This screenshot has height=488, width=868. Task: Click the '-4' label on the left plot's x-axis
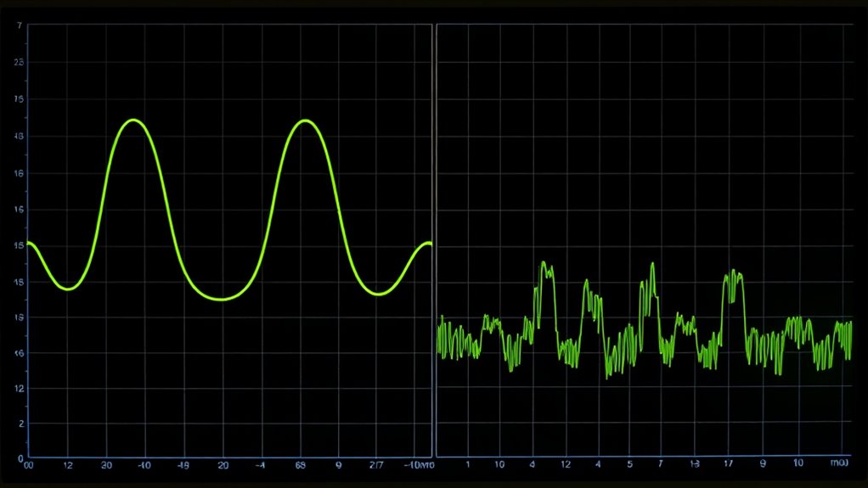click(260, 465)
